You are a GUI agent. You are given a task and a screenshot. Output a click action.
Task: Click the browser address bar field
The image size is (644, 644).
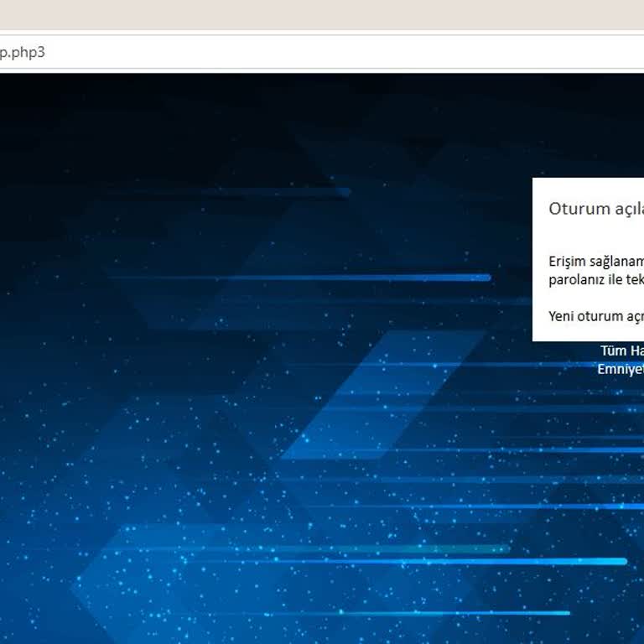point(322,52)
